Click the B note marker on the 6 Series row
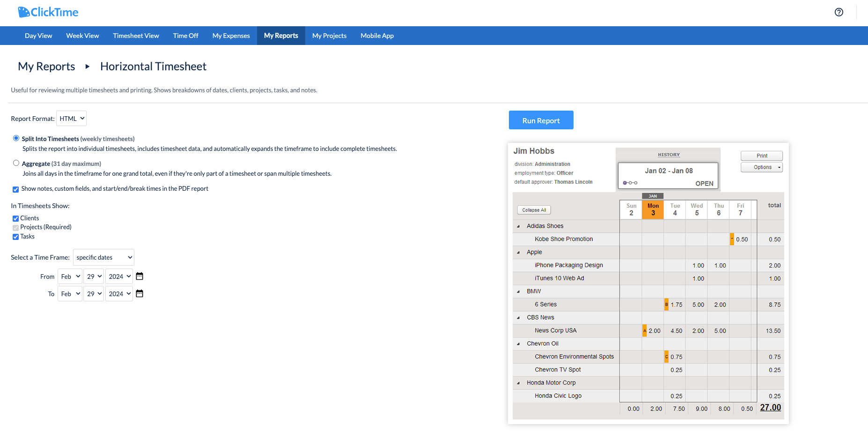This screenshot has width=868, height=441. pos(666,304)
